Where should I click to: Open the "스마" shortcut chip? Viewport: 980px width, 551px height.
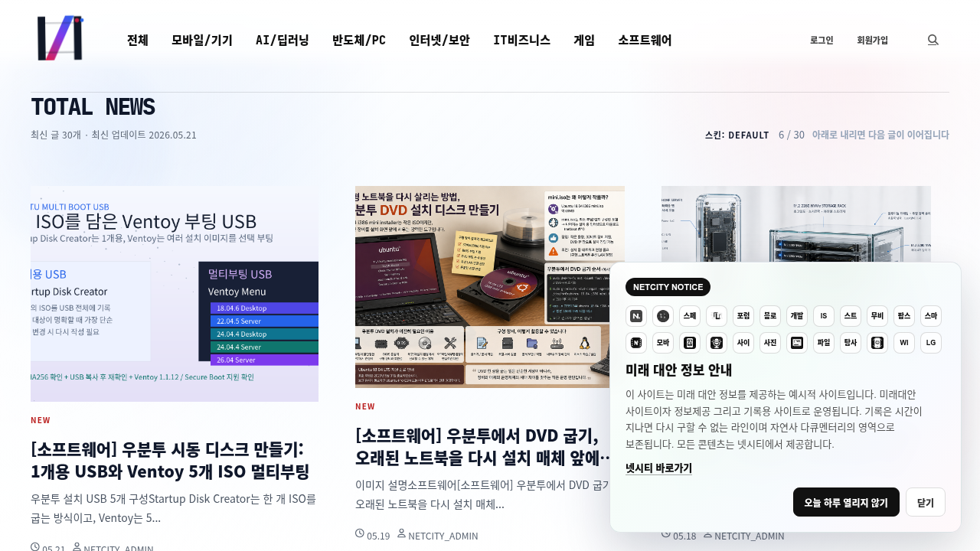931,316
